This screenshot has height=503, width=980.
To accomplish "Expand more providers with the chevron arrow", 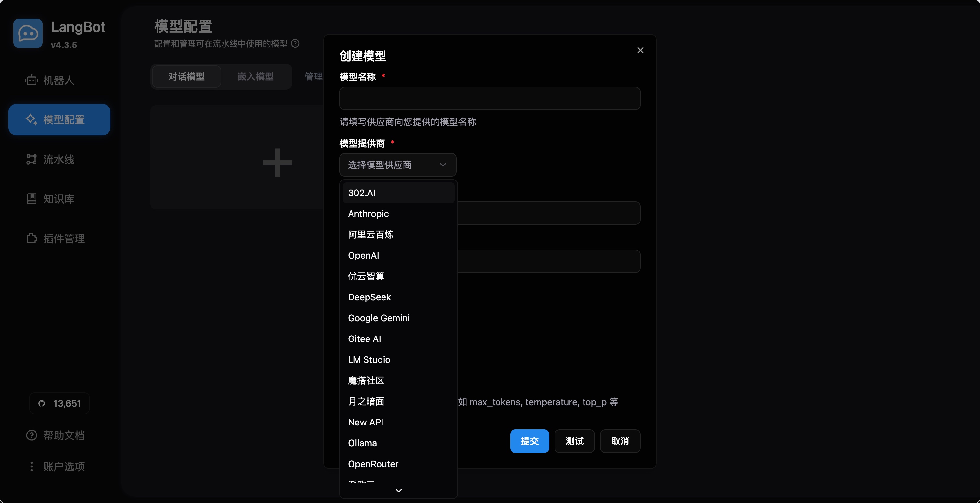I will pyautogui.click(x=398, y=490).
